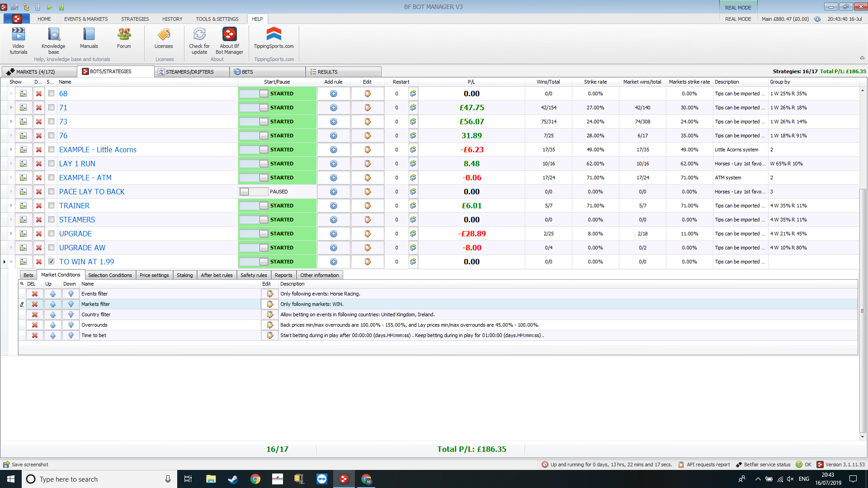868x488 pixels.
Task: Open the EVENTS & MARKETS ribbon tab
Action: pos(86,19)
